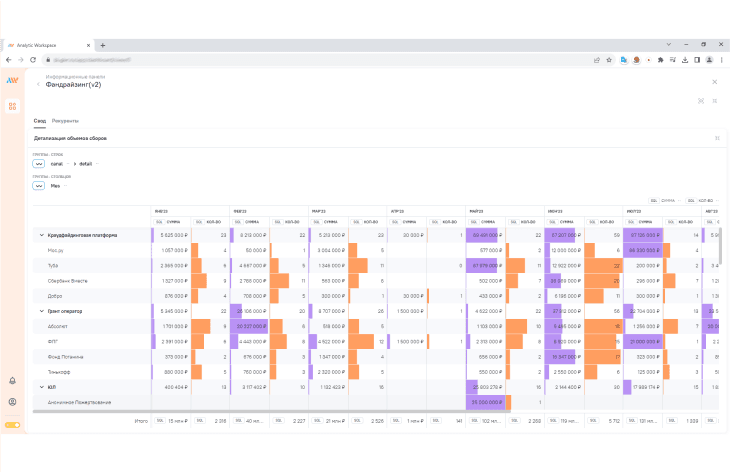Close the Analytic Workspace browser tab
731x473 pixels.
click(x=89, y=46)
